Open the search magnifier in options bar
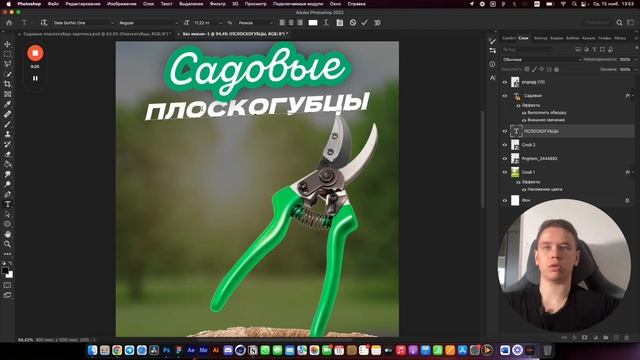The image size is (640, 360). (x=619, y=22)
